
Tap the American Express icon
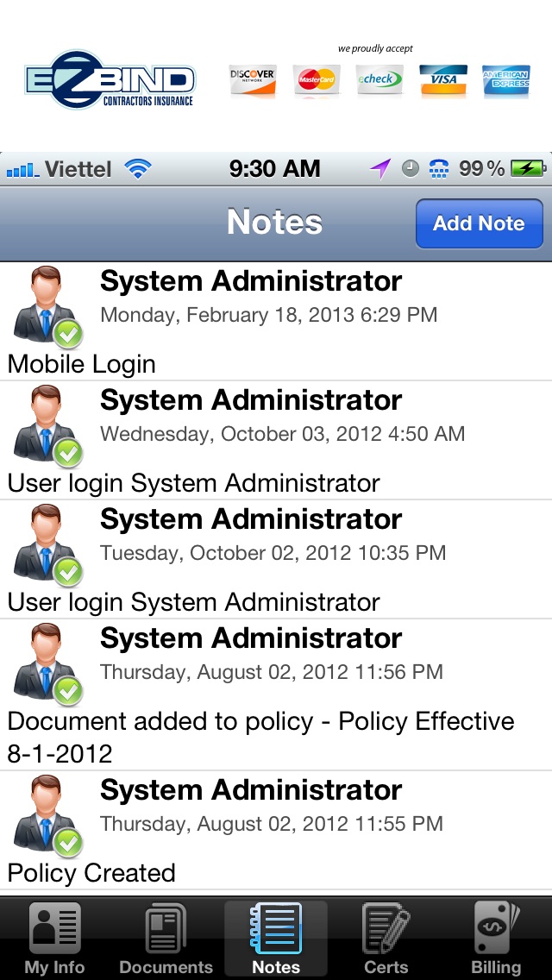pos(505,80)
